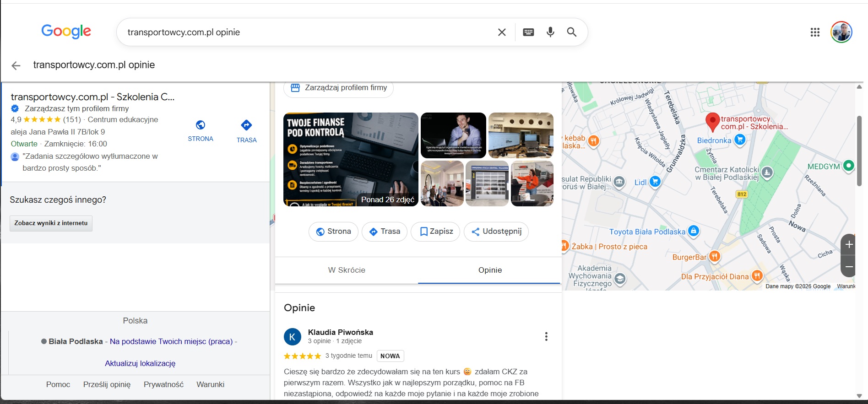Click the Lidl shop marker on map
Image resolution: width=868 pixels, height=404 pixels.
pos(655,182)
